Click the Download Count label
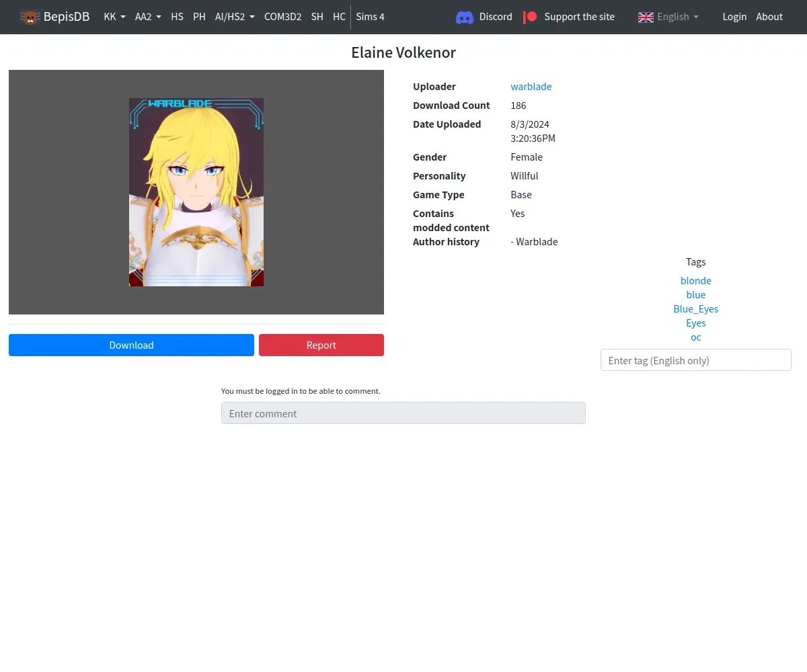 451,106
